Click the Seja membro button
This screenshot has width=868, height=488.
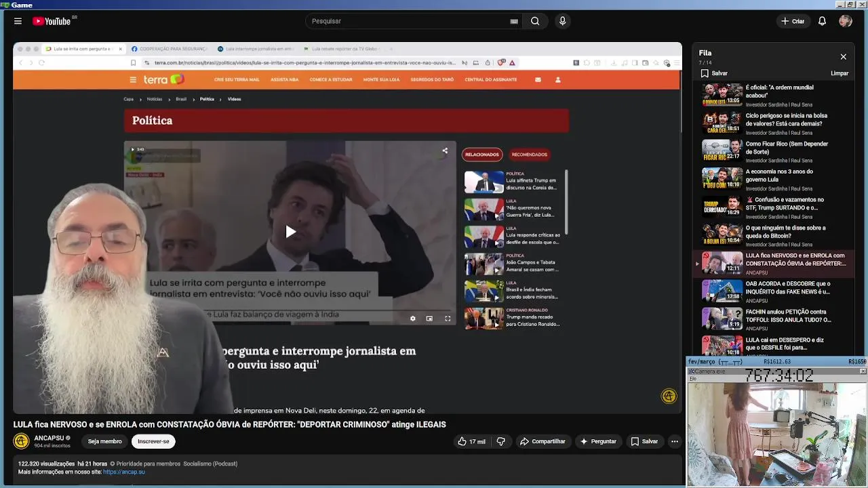coord(104,441)
